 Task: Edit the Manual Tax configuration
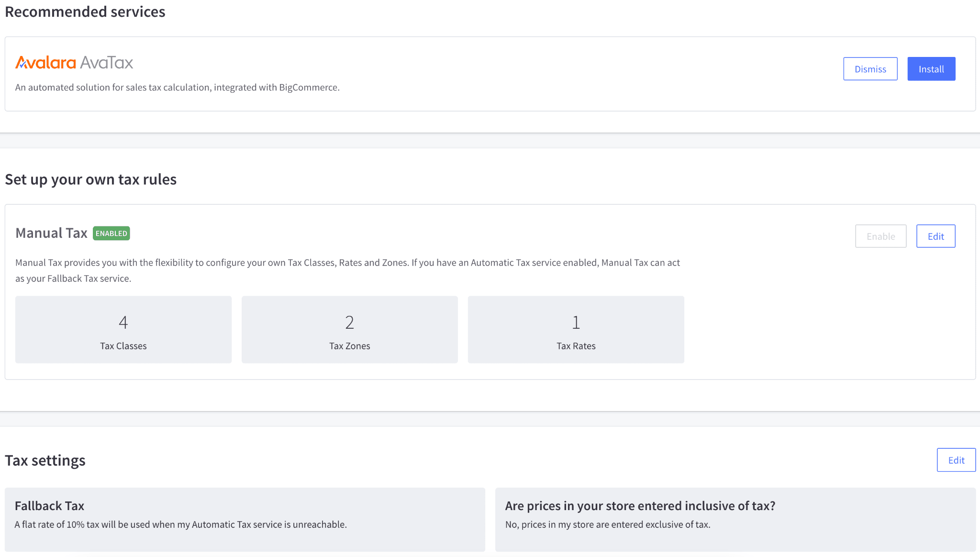tap(935, 236)
